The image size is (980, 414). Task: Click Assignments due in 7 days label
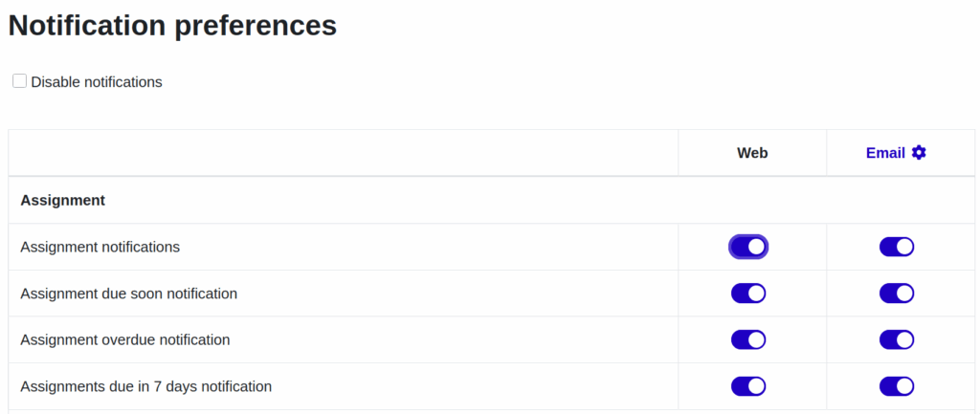tap(145, 386)
